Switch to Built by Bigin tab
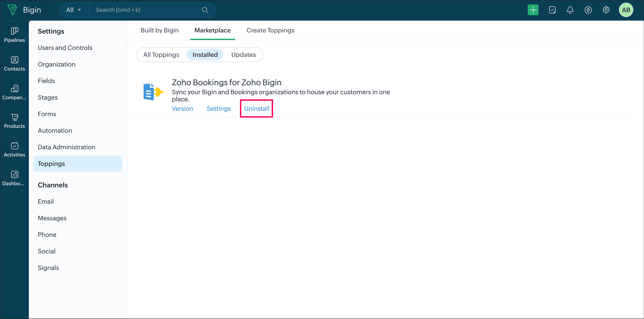 (x=159, y=30)
